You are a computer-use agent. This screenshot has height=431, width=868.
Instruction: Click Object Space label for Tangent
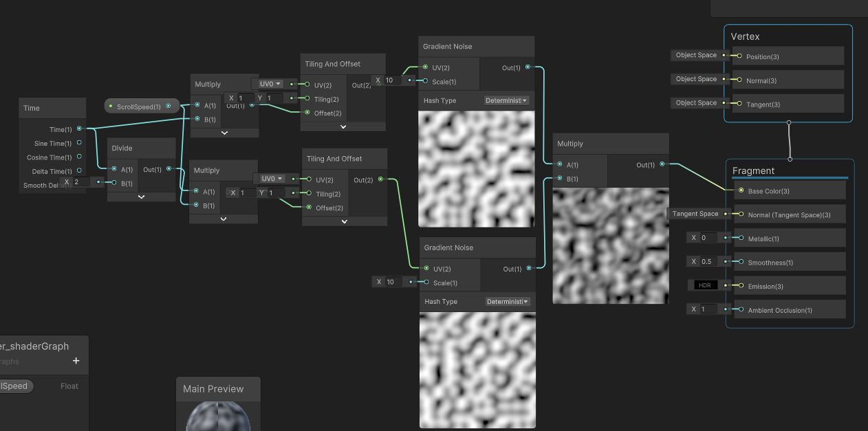[x=696, y=103]
